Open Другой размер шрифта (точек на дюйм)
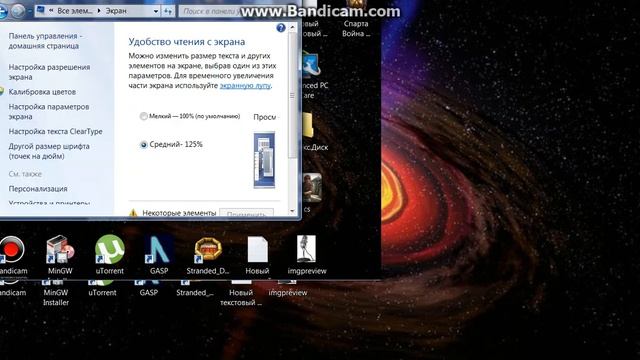 pos(49,151)
